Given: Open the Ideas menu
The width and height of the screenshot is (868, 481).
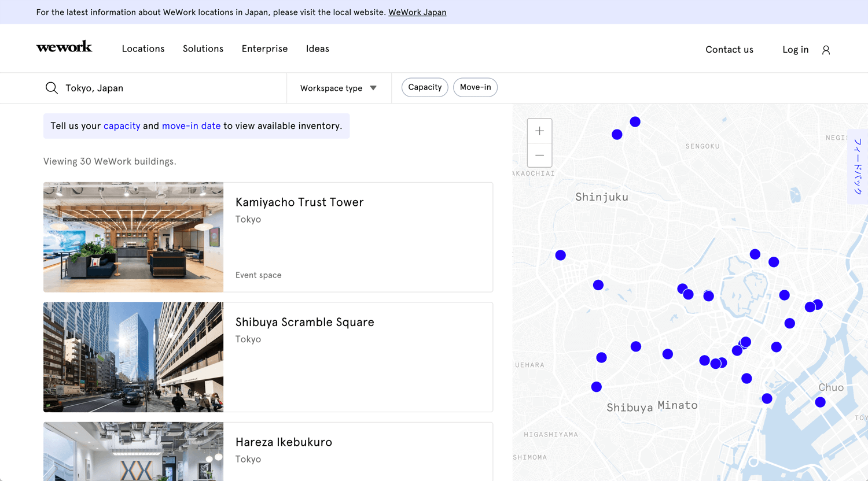Looking at the screenshot, I should tap(318, 49).
